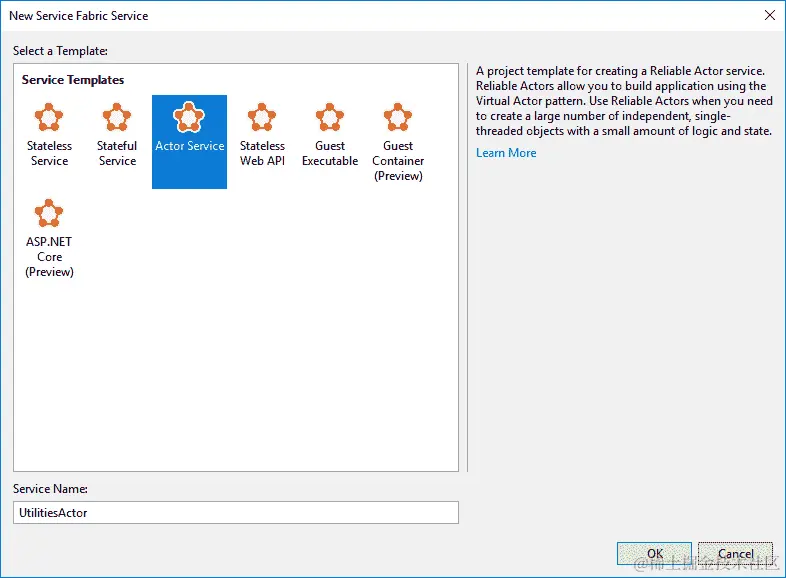Click the Service Name label
The width and height of the screenshot is (786, 578).
50,489
